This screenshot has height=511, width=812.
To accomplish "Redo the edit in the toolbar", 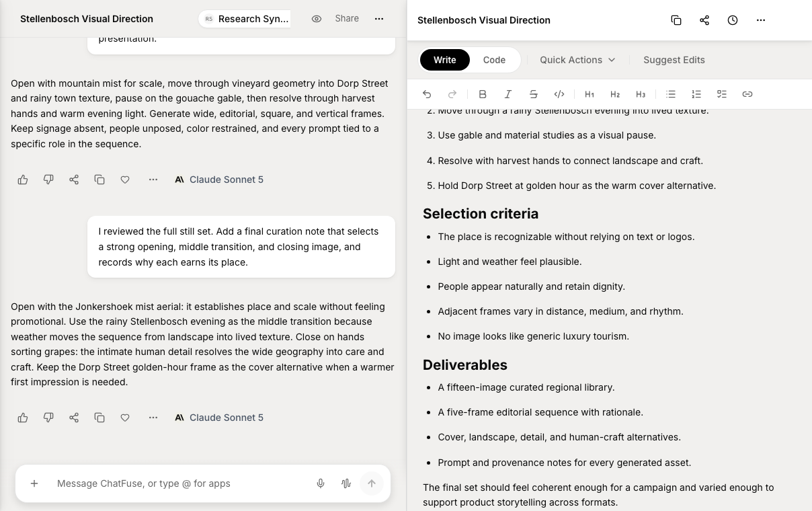I will [452, 94].
